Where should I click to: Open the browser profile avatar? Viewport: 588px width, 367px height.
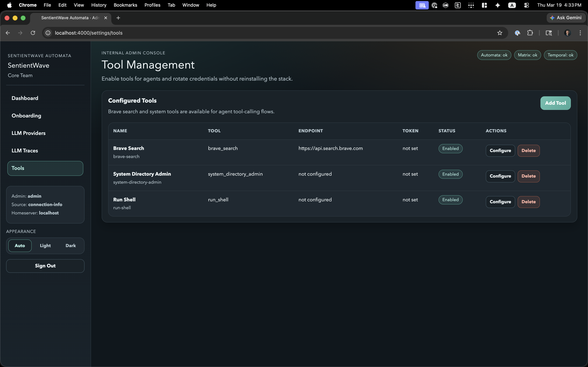point(568,33)
